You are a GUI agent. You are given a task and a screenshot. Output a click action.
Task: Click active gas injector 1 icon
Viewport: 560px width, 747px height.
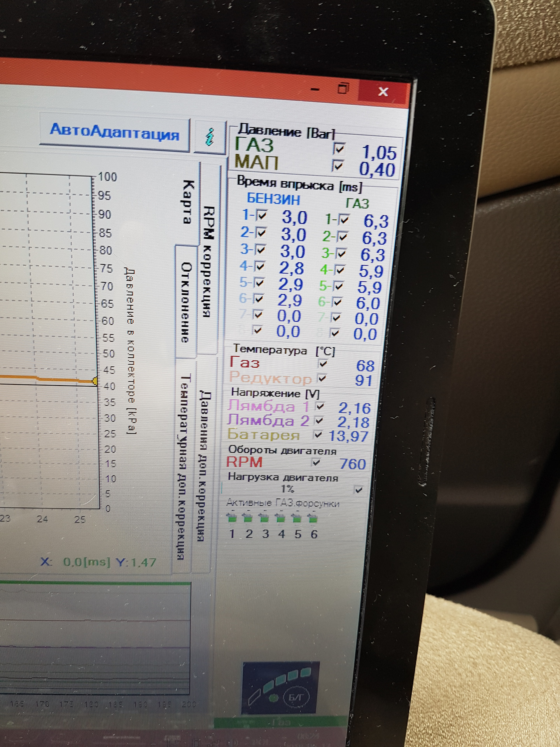[232, 517]
